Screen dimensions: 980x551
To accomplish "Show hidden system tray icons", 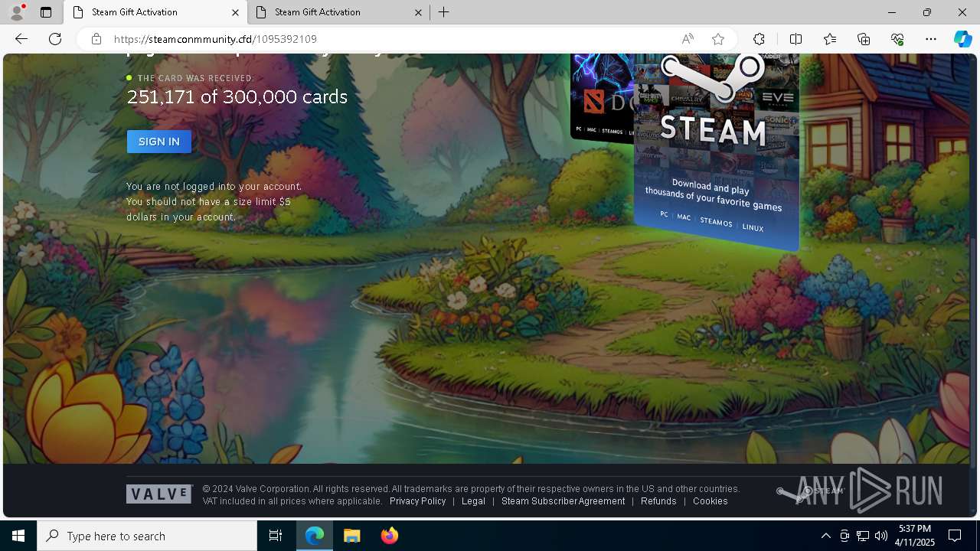I will click(x=825, y=536).
